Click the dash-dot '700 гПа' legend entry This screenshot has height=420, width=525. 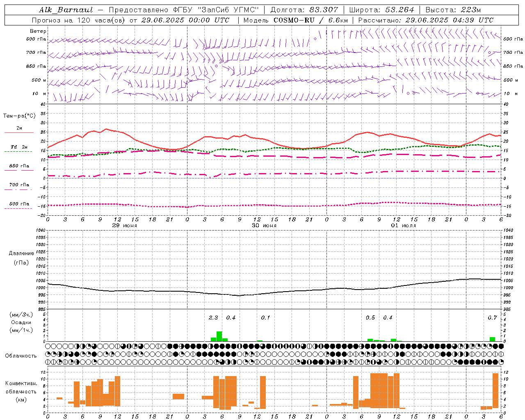point(19,185)
